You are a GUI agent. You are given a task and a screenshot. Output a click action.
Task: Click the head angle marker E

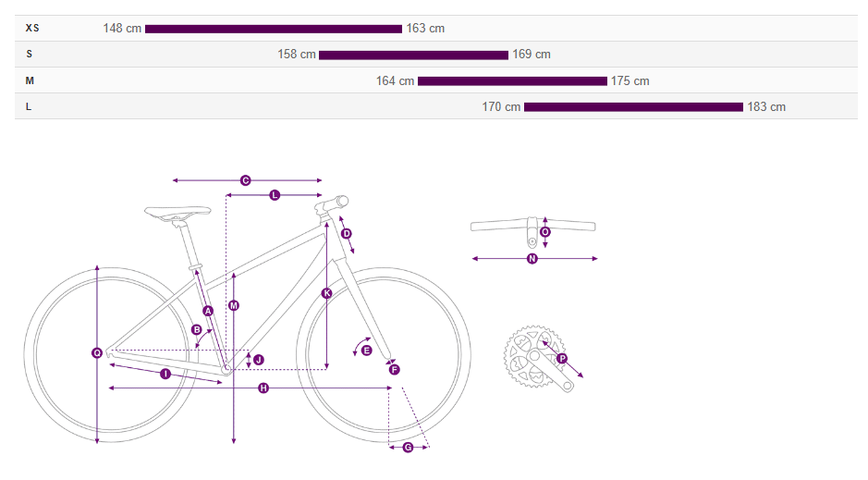coord(366,351)
